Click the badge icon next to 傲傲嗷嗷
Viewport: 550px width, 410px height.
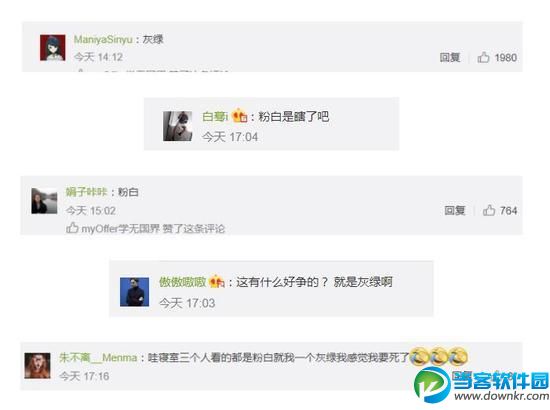click(216, 281)
